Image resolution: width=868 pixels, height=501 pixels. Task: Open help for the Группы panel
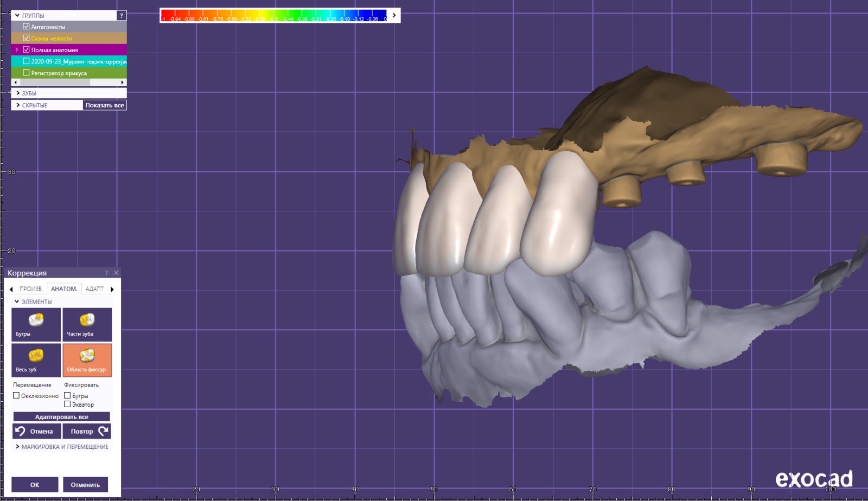pos(122,16)
